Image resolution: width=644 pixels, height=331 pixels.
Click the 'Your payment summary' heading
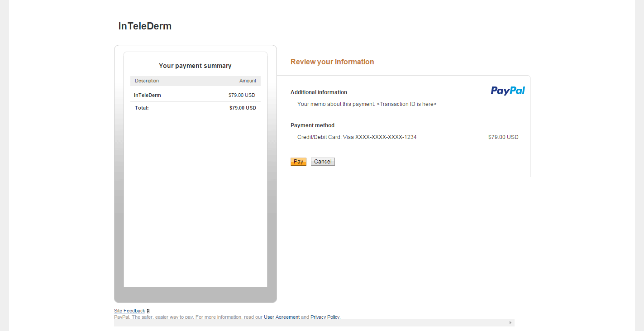(195, 66)
